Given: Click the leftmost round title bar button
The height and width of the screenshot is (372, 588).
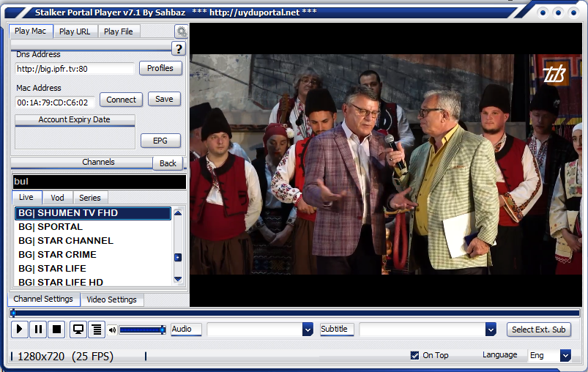Looking at the screenshot, I should point(543,12).
